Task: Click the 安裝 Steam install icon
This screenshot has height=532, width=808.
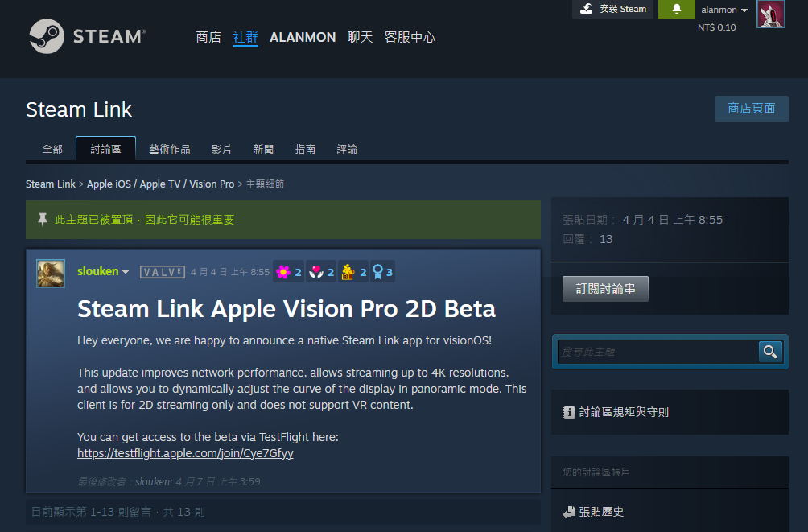Action: (x=587, y=9)
